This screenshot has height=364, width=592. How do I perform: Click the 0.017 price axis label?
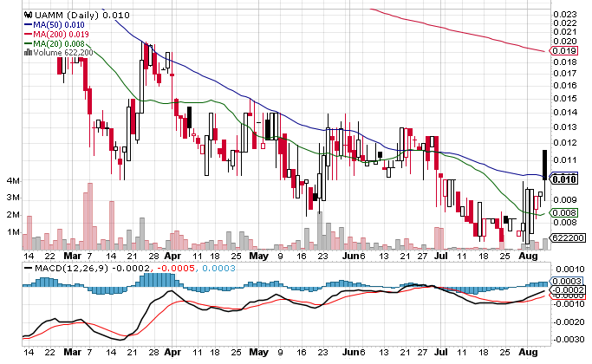click(x=565, y=74)
